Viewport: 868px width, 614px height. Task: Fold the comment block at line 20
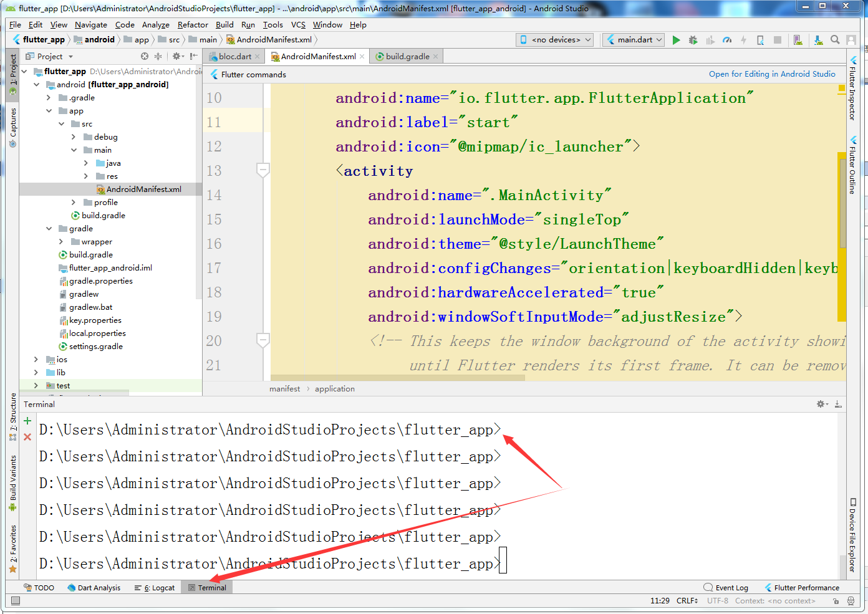point(263,340)
